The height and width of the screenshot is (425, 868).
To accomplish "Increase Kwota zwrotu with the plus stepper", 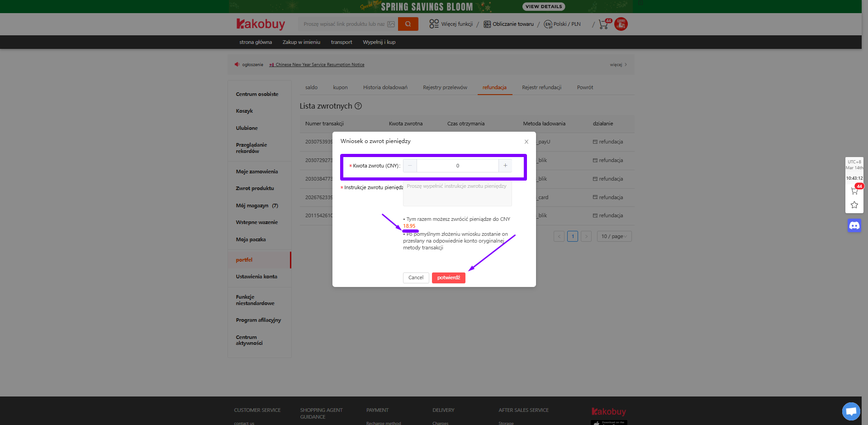I will coord(505,165).
